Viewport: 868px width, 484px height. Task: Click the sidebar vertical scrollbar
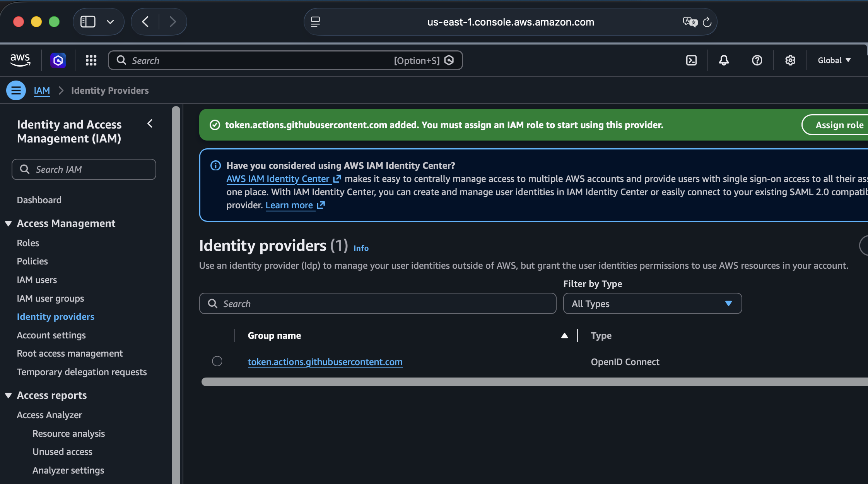click(x=176, y=294)
